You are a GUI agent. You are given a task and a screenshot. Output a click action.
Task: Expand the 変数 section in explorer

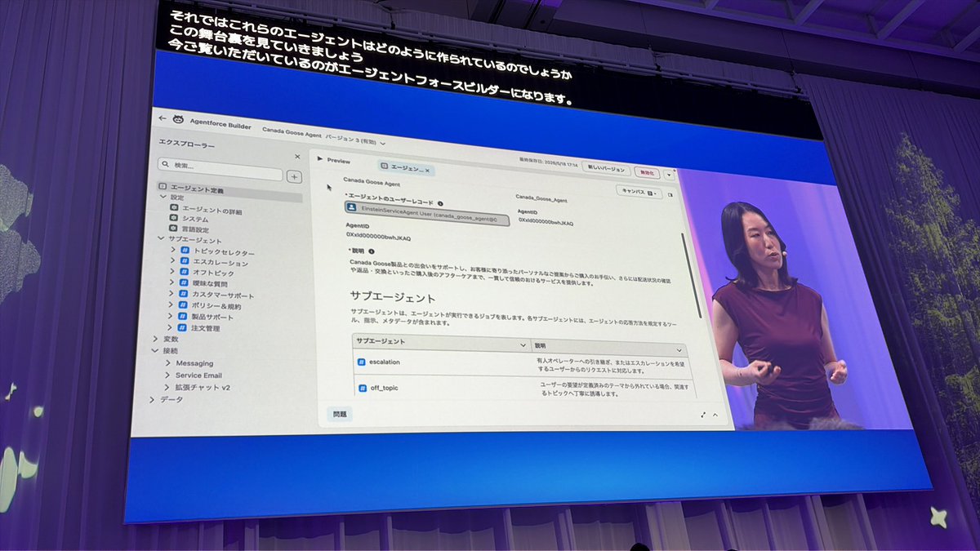(155, 337)
